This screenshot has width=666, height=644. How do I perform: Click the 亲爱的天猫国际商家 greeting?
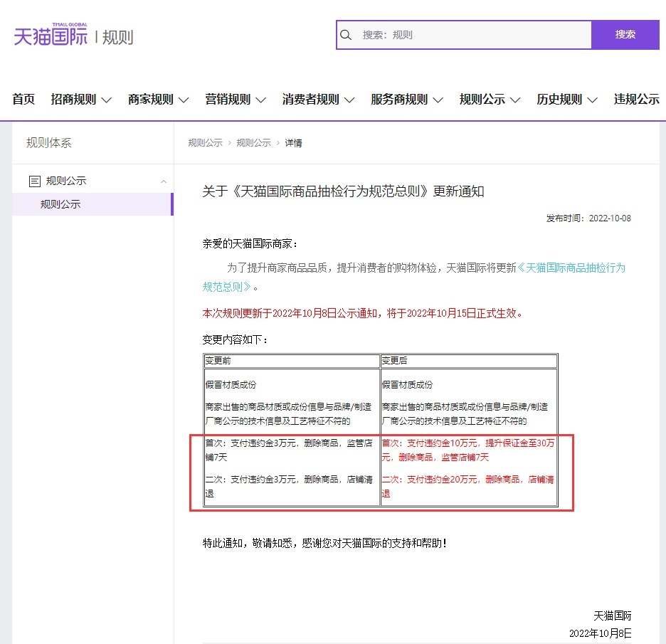point(250,244)
